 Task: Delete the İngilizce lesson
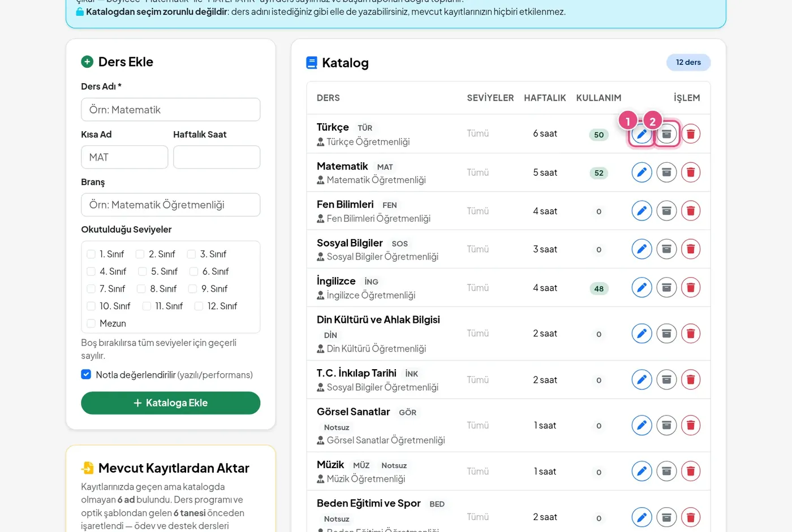pos(691,288)
